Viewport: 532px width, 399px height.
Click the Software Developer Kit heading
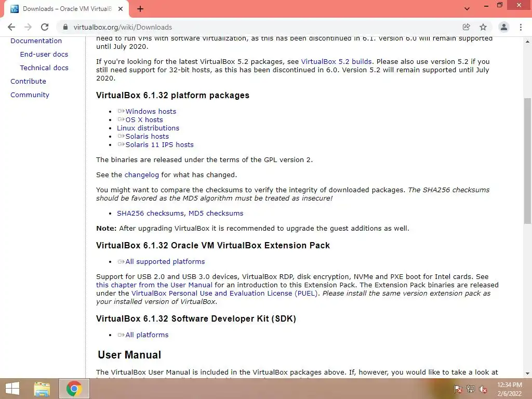coord(196,318)
